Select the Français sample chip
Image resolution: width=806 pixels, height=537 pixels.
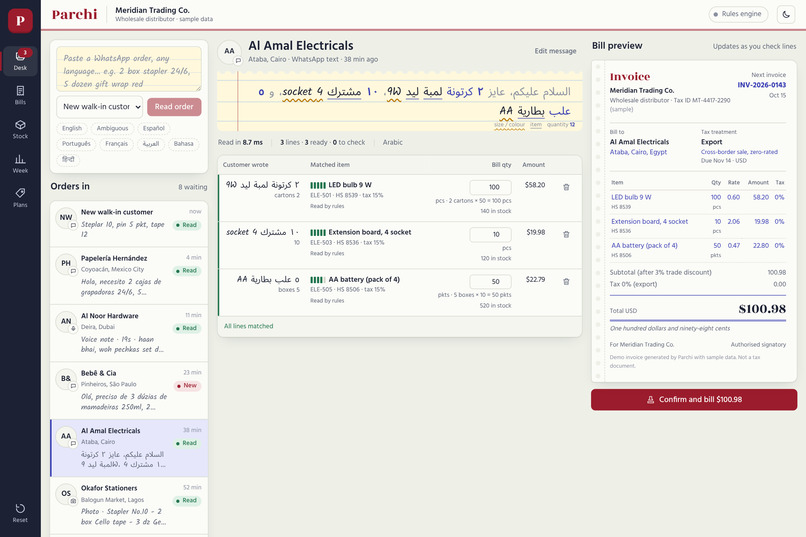tap(117, 143)
